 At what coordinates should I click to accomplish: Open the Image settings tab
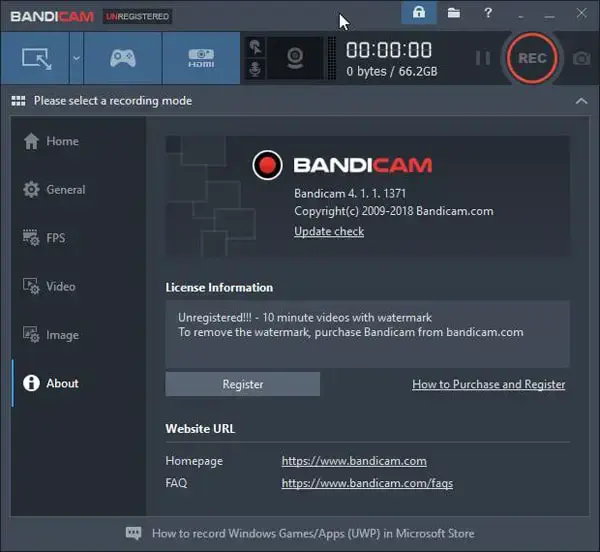pyautogui.click(x=51, y=335)
